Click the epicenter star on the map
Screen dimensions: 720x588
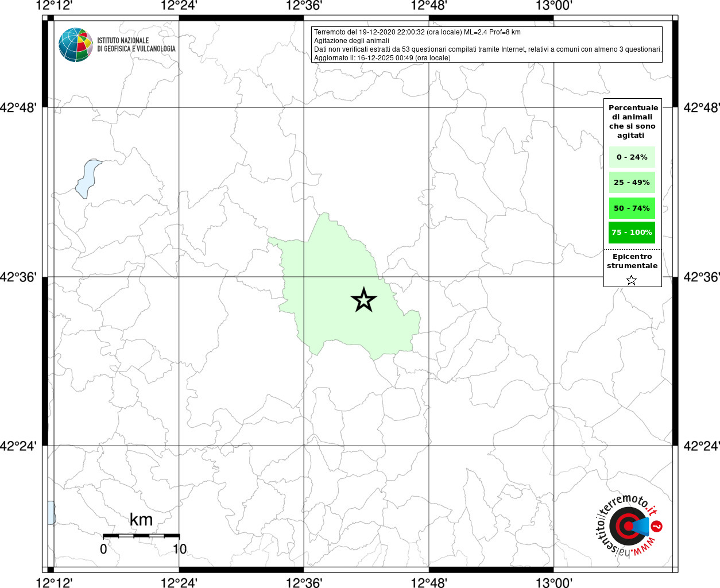(363, 300)
